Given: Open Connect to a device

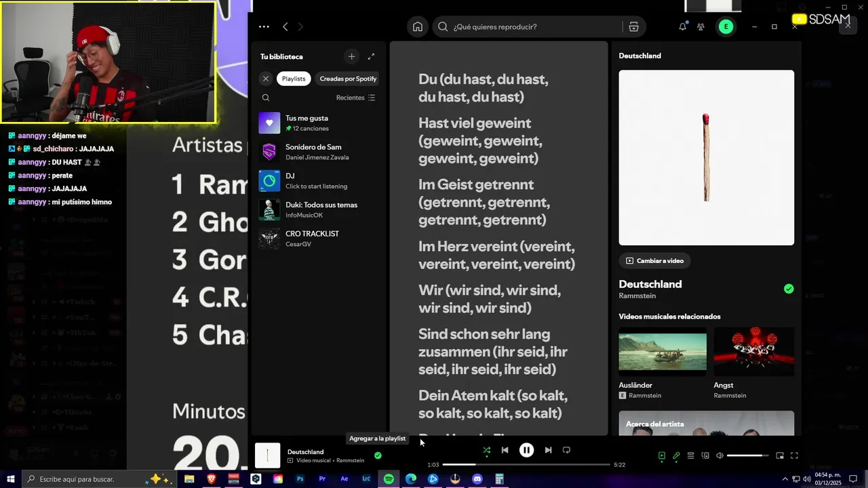Looking at the screenshot, I should (705, 455).
